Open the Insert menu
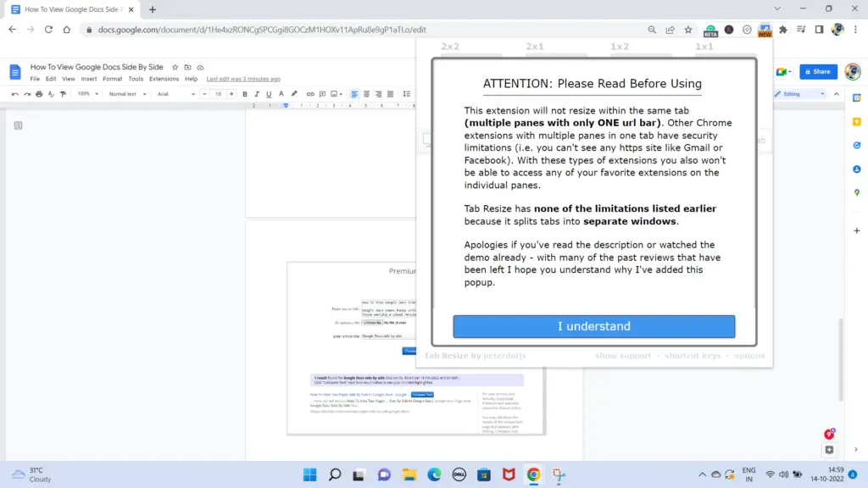Screen dimensions: 868x488 point(88,79)
